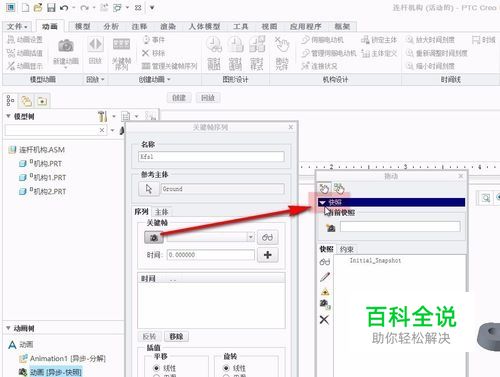Click the drag components hand icon in ribbon
Viewport: 500px width, 377px height.
282,44
